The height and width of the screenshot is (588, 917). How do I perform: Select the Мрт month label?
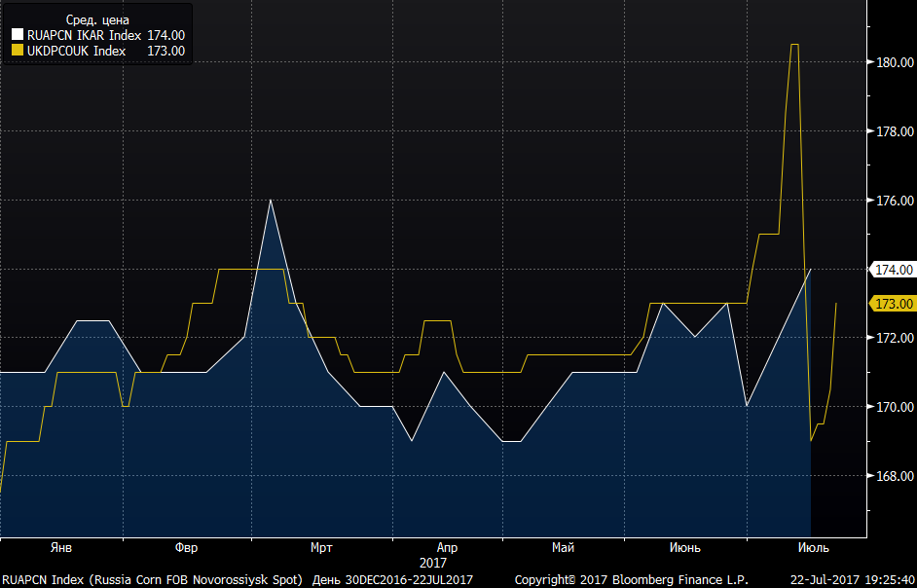[x=321, y=548]
